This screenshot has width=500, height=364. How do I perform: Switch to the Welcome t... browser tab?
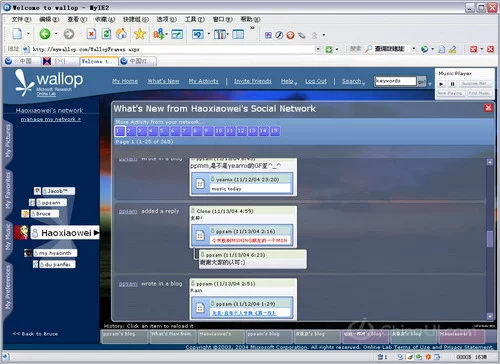(99, 61)
